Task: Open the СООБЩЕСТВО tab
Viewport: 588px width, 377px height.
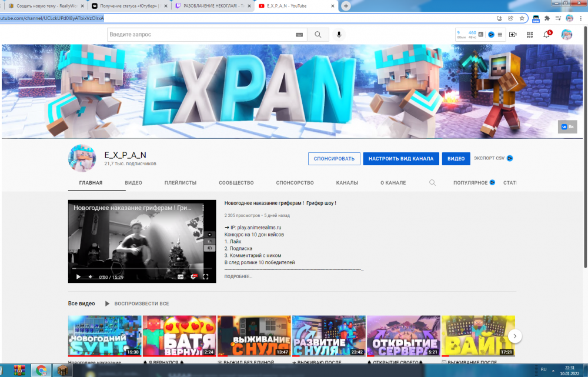Action: pos(236,183)
